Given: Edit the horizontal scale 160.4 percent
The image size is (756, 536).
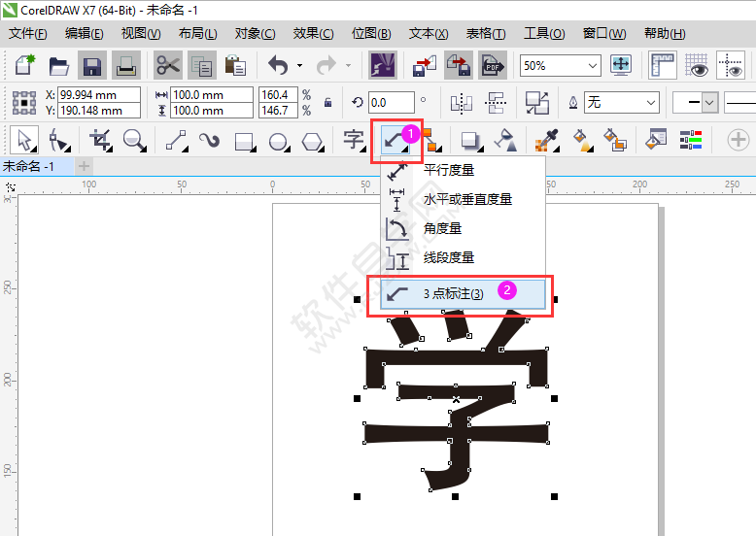Looking at the screenshot, I should 278,95.
